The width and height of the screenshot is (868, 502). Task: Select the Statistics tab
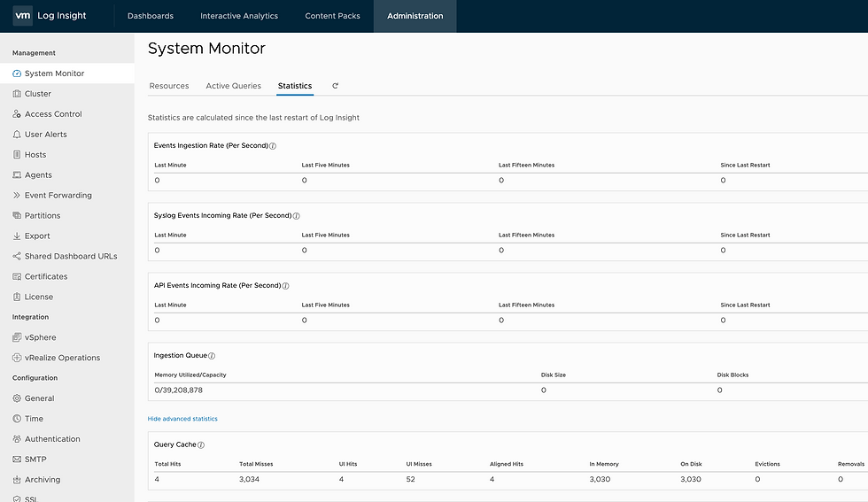(x=295, y=86)
